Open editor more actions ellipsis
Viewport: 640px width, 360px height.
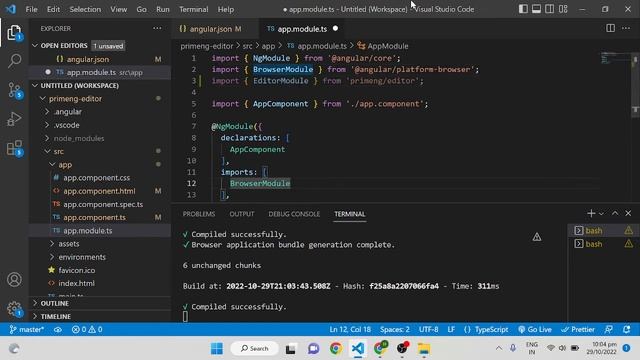tap(626, 28)
